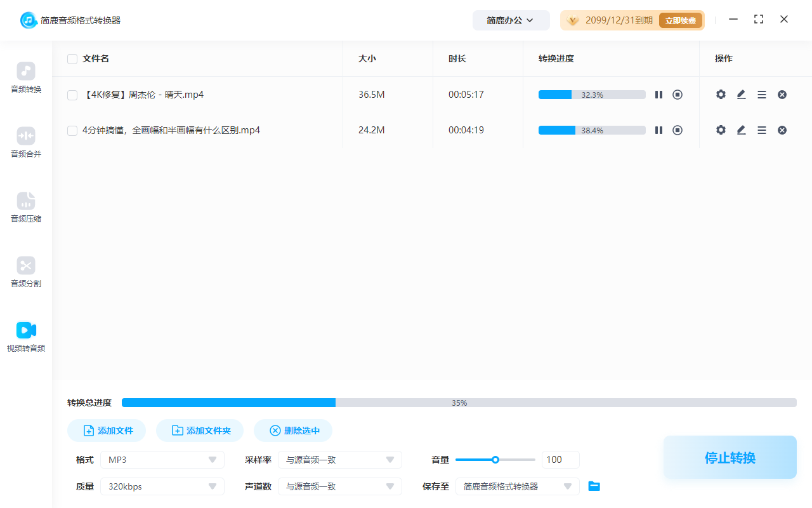
Task: Click the 立即续费 renewal button
Action: click(680, 20)
